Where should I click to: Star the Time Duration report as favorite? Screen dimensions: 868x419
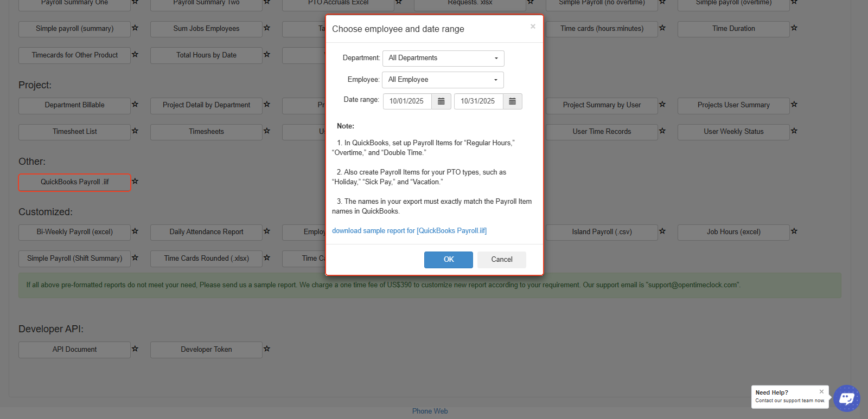coord(794,28)
